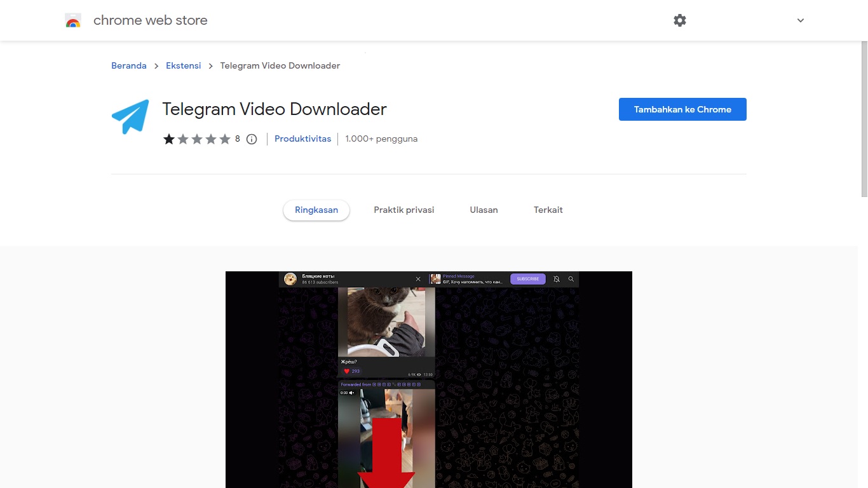Open the Terkait tab
This screenshot has width=868, height=488.
click(x=548, y=210)
